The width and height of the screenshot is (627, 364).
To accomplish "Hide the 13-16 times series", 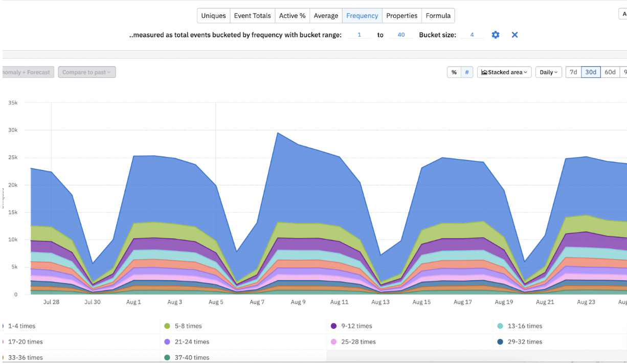I will point(520,326).
